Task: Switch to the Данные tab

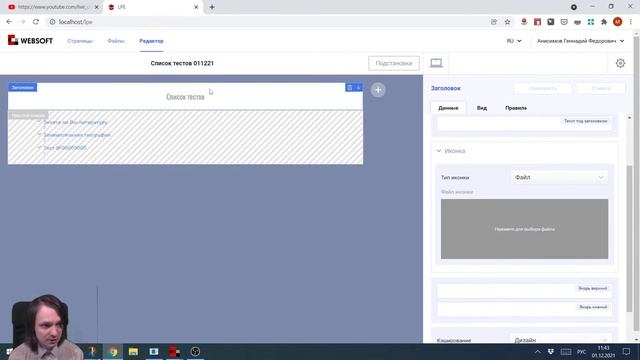Action: click(x=448, y=108)
